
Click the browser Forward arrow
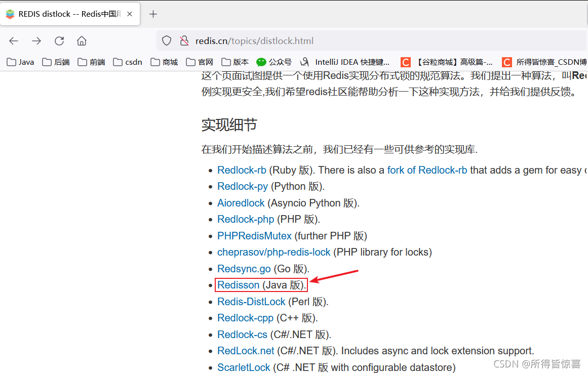click(36, 41)
